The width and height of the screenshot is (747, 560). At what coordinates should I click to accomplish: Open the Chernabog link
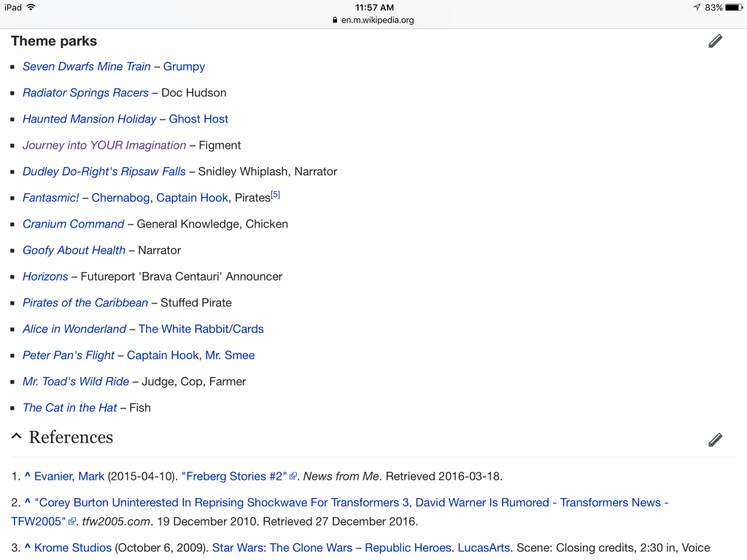point(120,198)
